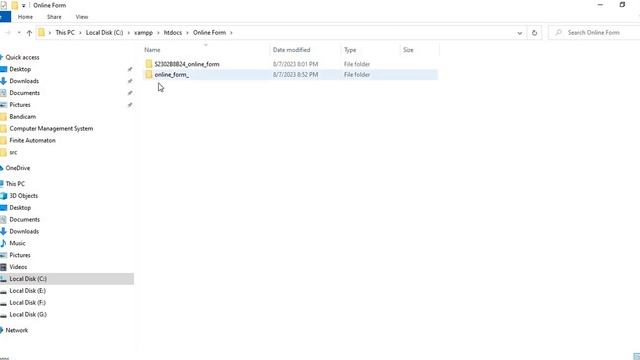Open the src folder in sidebar
640x360 pixels.
coord(13,152)
